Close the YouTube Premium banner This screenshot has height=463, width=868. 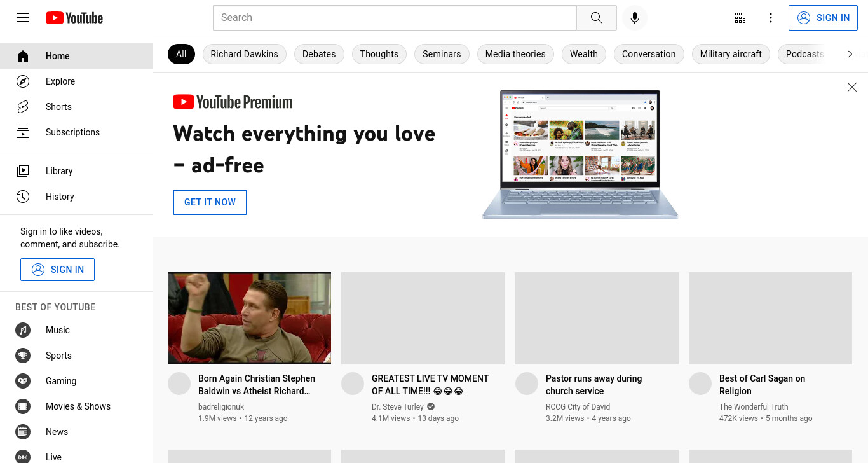pyautogui.click(x=851, y=87)
